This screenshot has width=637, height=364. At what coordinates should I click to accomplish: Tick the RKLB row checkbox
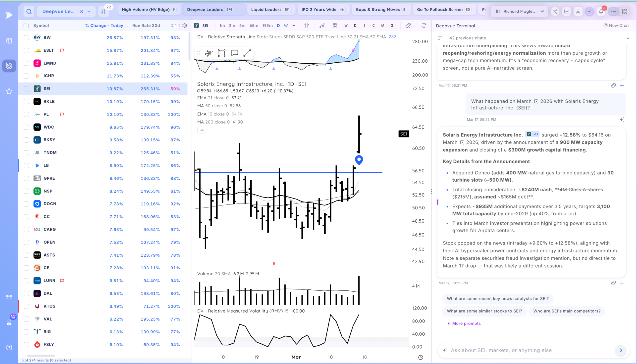(26, 102)
